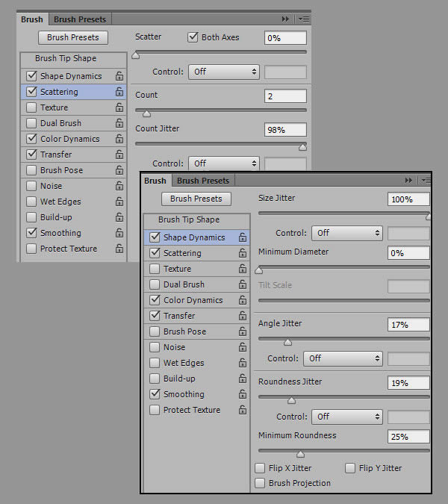The width and height of the screenshot is (448, 504).
Task: Click the Noise lock icon in the back panel
Action: coord(119,186)
